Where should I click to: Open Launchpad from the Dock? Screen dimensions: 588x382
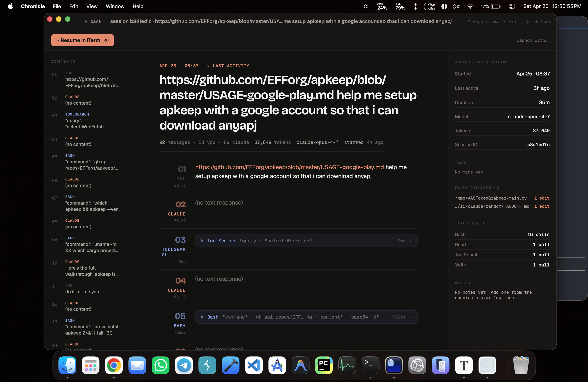coord(90,365)
